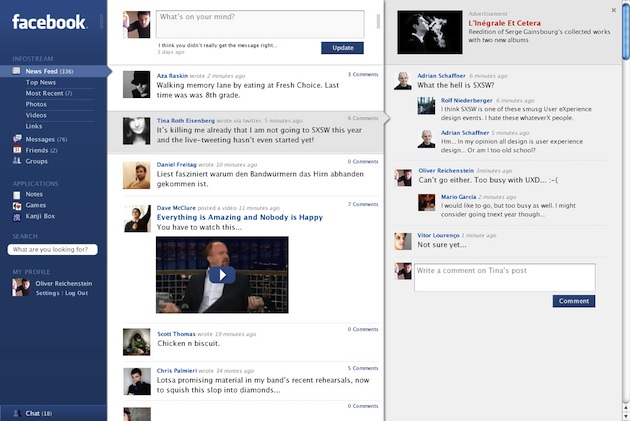
Task: Select 'Not sure yet...' comment text
Action: pos(442,245)
